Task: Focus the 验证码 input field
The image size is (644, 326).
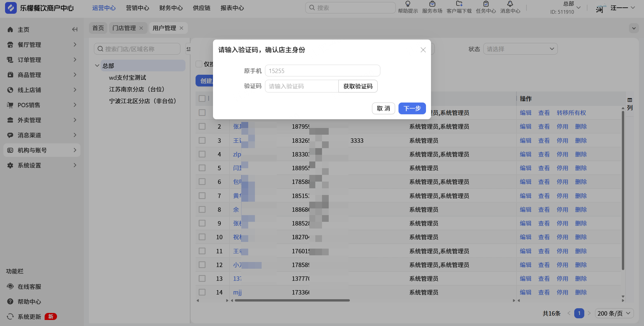Action: coord(302,86)
